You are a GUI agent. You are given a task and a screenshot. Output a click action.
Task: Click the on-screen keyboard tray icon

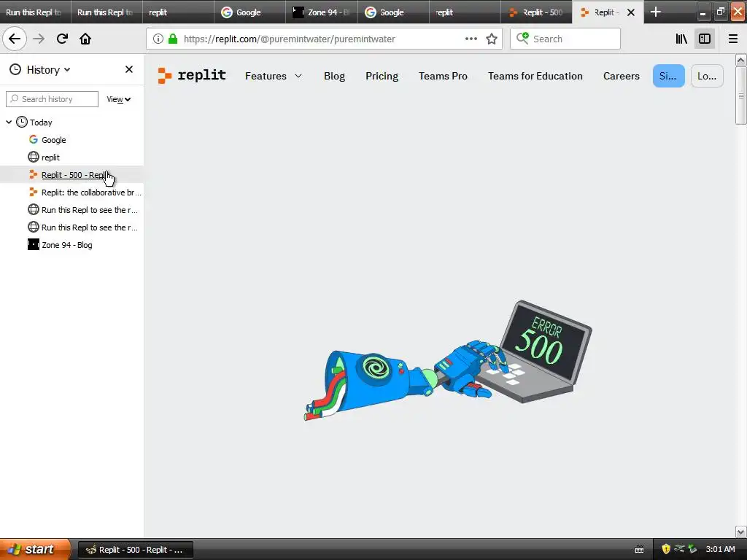coord(639,550)
